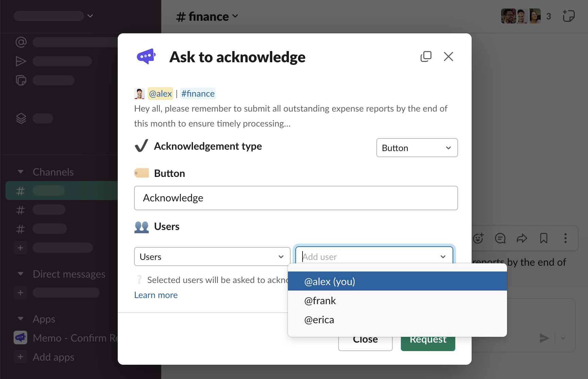Click the add emoji reaction icon
The height and width of the screenshot is (379, 588).
(478, 238)
